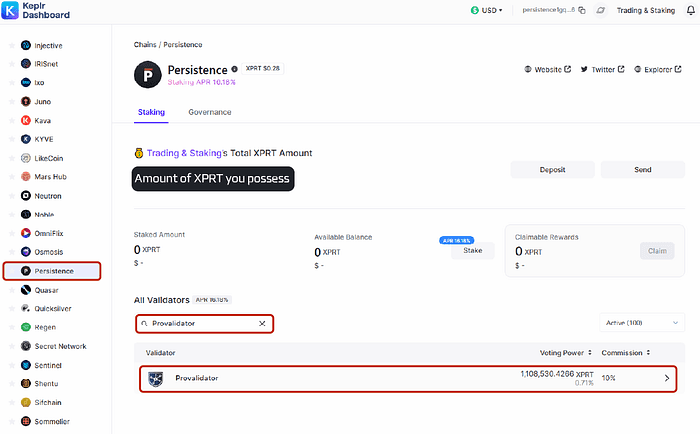
Task: Click the Mars Hub chain icon
Action: coord(26,177)
